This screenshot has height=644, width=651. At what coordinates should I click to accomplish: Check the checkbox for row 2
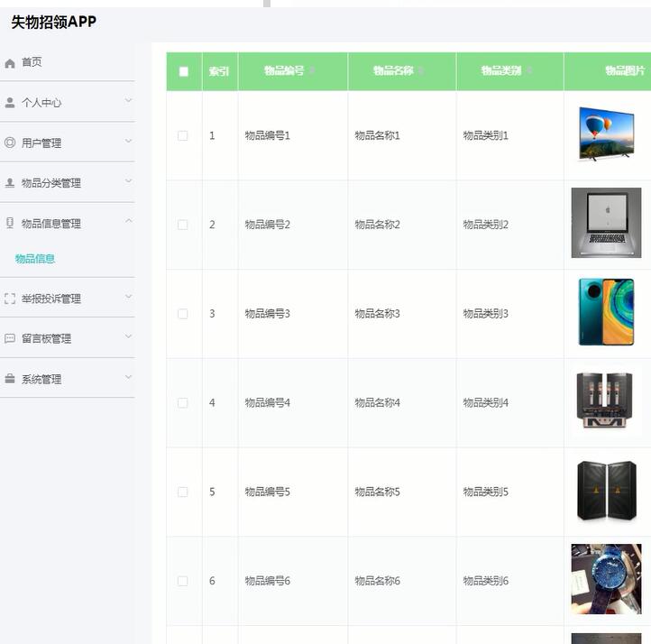[x=183, y=225]
